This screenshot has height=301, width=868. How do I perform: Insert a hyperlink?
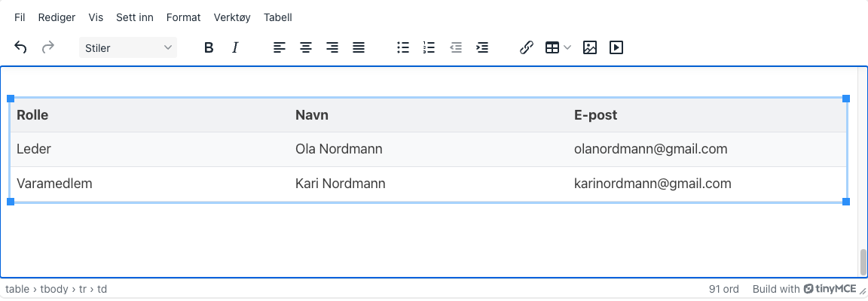click(527, 47)
